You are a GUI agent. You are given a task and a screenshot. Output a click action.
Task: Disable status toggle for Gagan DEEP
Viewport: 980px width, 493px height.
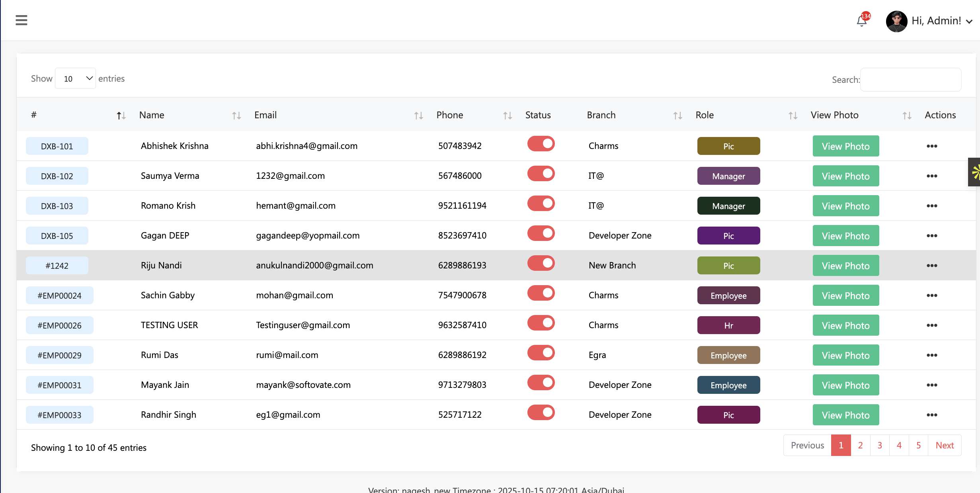tap(541, 233)
